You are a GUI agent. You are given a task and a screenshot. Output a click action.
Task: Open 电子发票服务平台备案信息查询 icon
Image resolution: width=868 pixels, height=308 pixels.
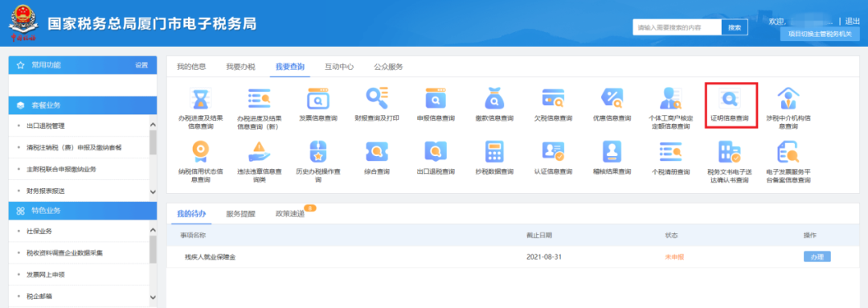(788, 151)
